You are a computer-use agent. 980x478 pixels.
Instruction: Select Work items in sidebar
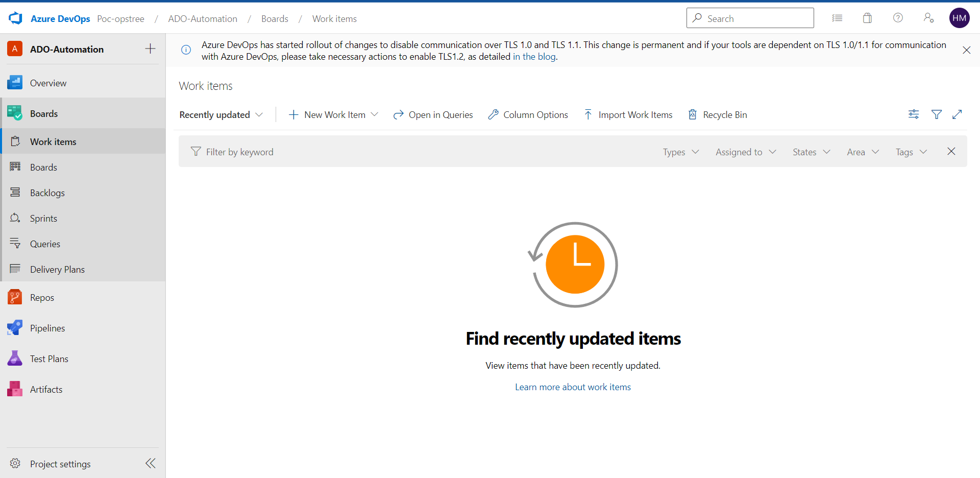[x=83, y=141]
